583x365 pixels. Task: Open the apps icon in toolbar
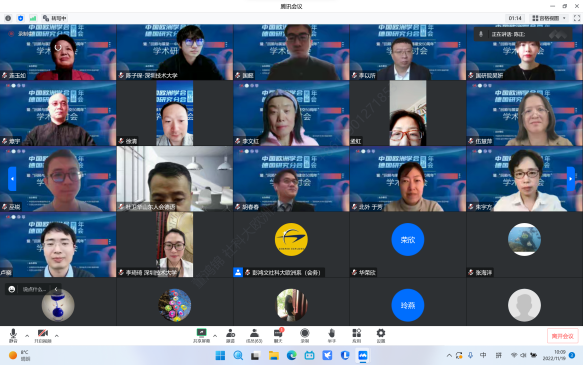(x=356, y=335)
